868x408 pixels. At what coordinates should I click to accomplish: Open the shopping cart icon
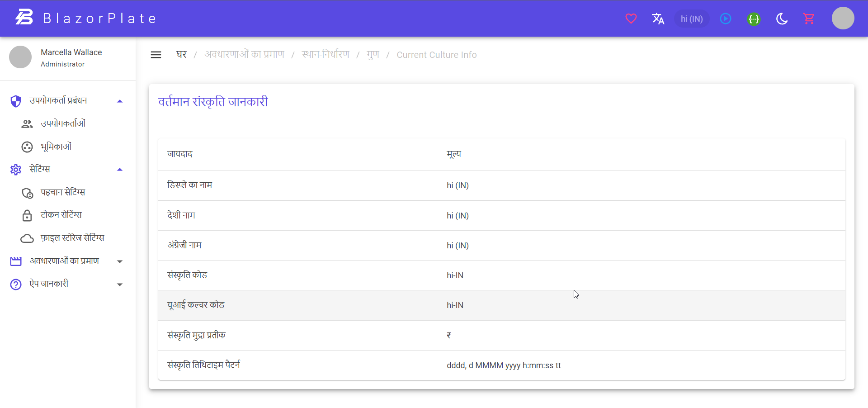[x=809, y=19]
